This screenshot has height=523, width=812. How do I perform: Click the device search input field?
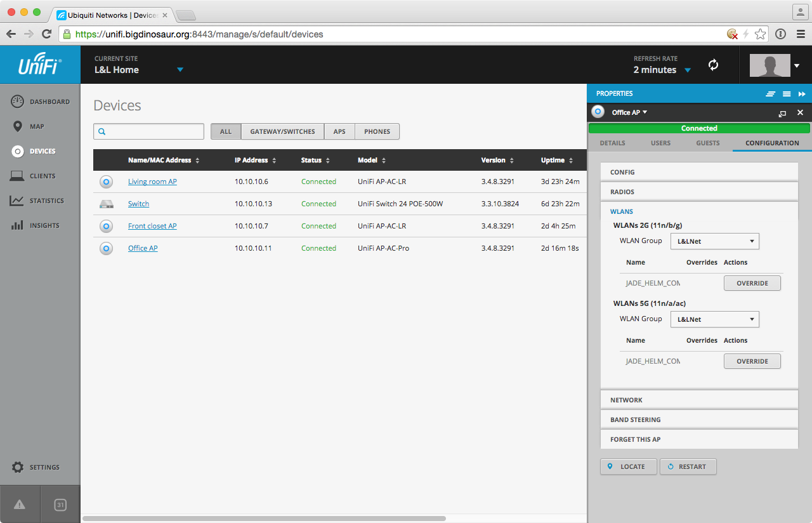click(x=154, y=131)
